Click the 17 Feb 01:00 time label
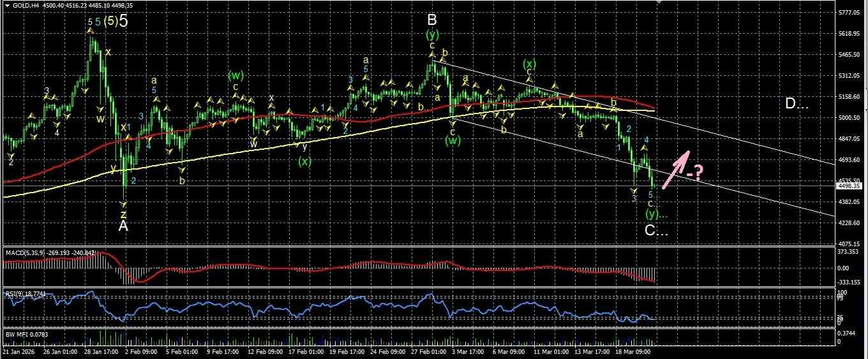Screen dimensions: 868x359 point(306,351)
